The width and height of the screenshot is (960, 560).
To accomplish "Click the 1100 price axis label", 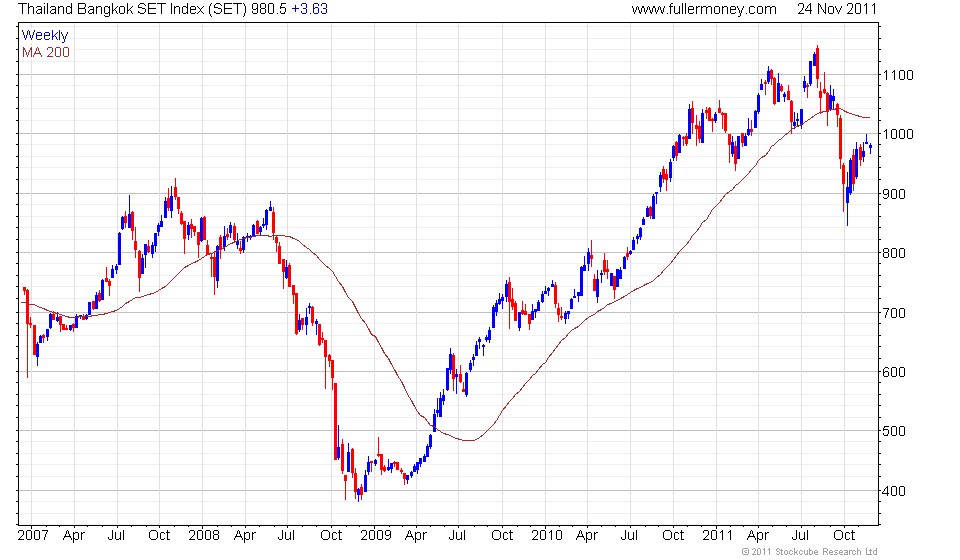I will point(898,75).
